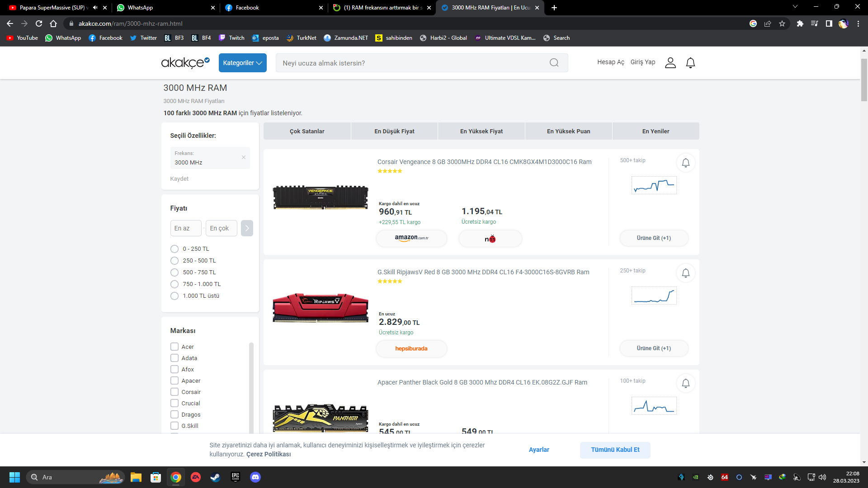Expand the Kategoriler dropdown menu
The image size is (868, 488).
[242, 63]
